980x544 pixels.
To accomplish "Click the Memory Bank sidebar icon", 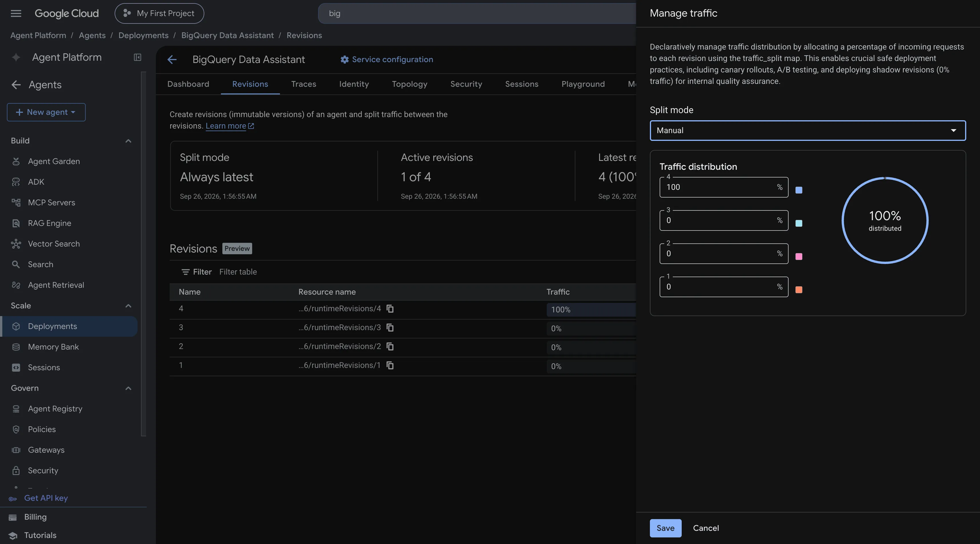I will point(16,347).
